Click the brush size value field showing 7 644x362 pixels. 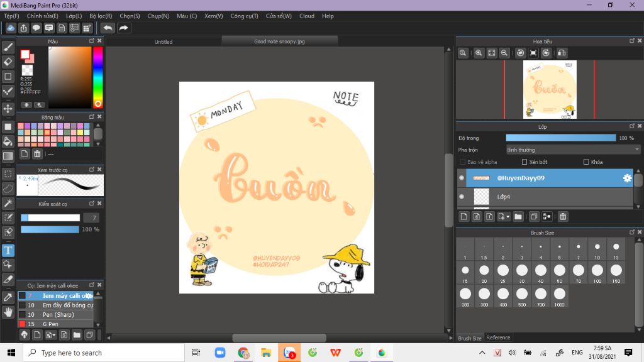(x=92, y=218)
